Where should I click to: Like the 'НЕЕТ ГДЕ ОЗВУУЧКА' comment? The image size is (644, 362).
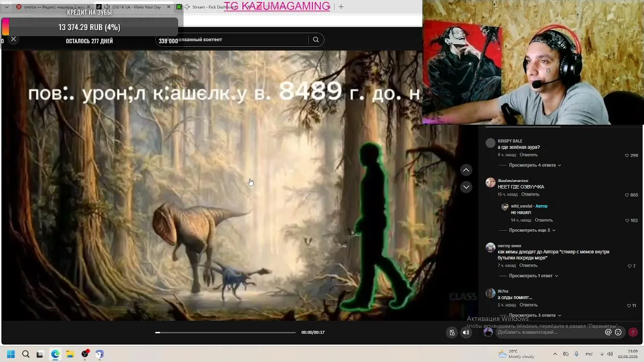click(627, 195)
